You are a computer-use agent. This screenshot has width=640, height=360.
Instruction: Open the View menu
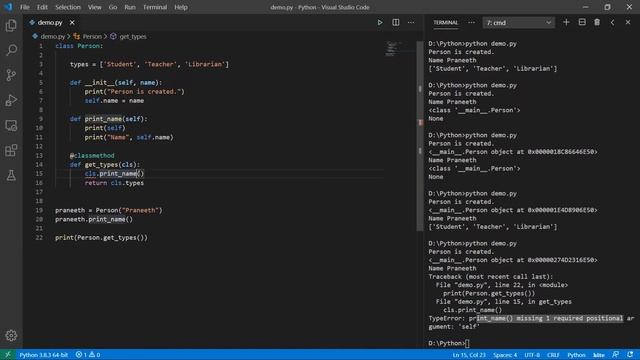95,7
